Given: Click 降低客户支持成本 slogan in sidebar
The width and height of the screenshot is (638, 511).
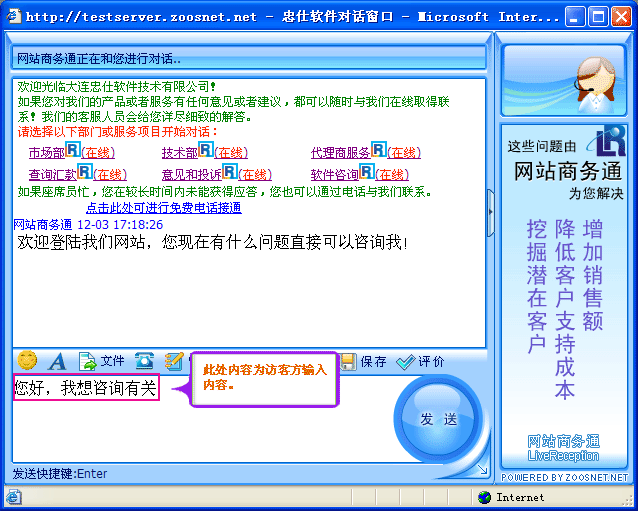Looking at the screenshot, I should [x=565, y=310].
